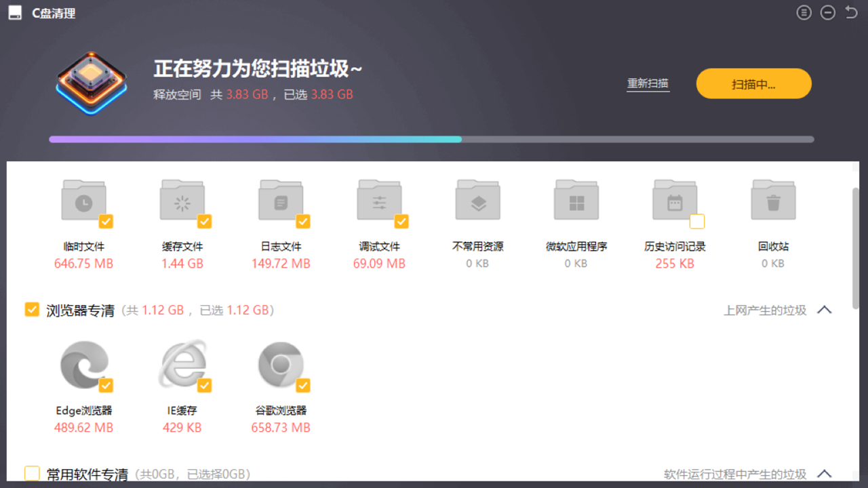Click the scan progress bar
Image resolution: width=868 pixels, height=488 pixels.
coord(431,139)
